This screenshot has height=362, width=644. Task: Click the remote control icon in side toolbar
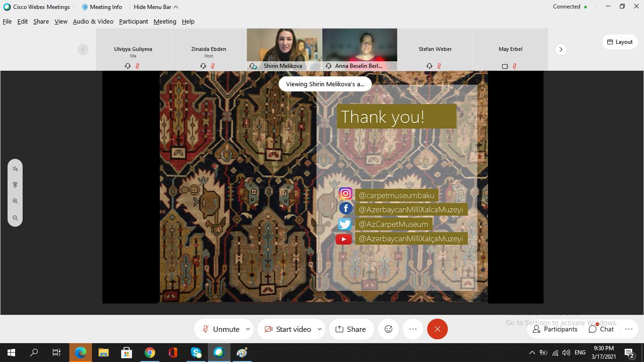[15, 185]
